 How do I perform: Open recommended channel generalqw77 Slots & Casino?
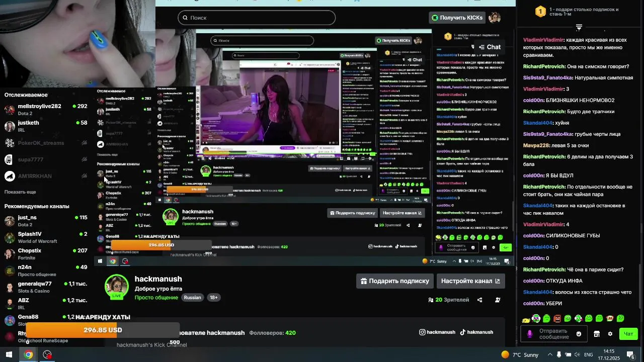point(46,287)
